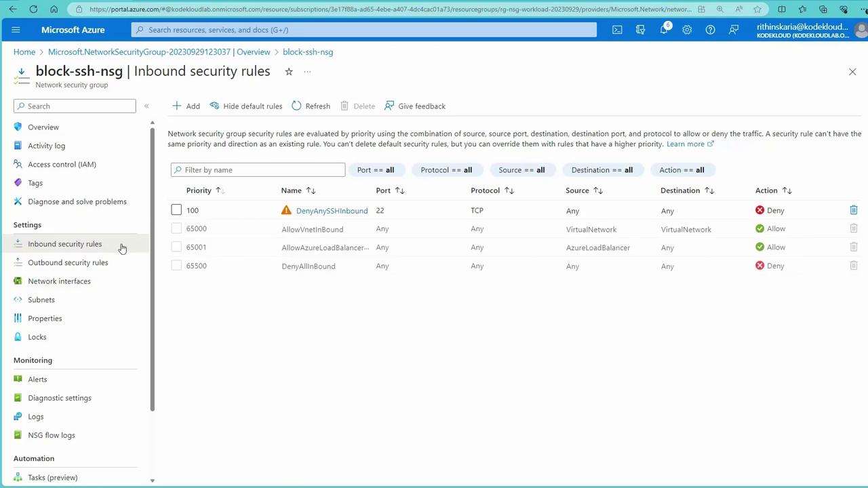Image resolution: width=868 pixels, height=488 pixels.
Task: Go to Network interfaces in sidebar
Action: 59,281
